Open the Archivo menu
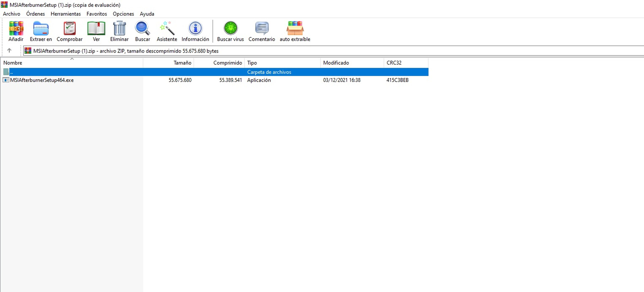Image resolution: width=644 pixels, height=292 pixels. click(x=12, y=14)
